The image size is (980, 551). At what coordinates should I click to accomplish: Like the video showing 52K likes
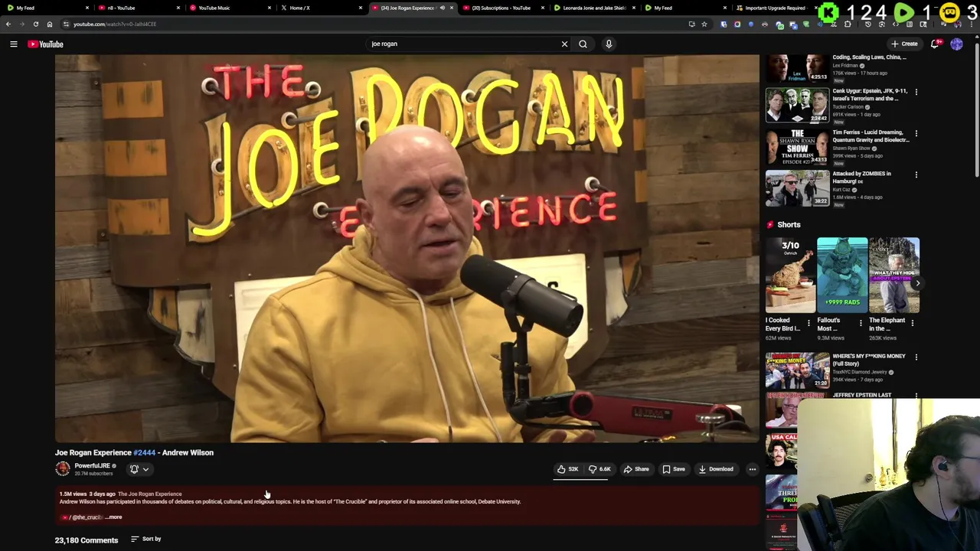[x=567, y=469]
